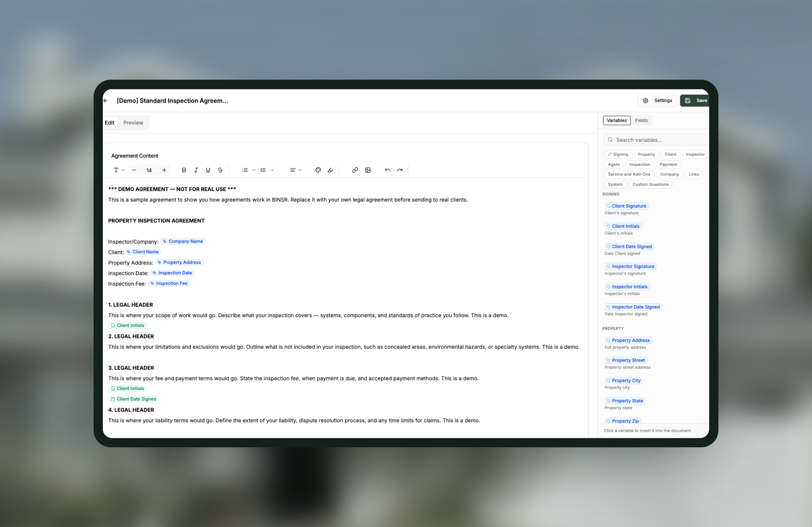812x527 pixels.
Task: Go back using the left arrow icon
Action: [x=106, y=101]
